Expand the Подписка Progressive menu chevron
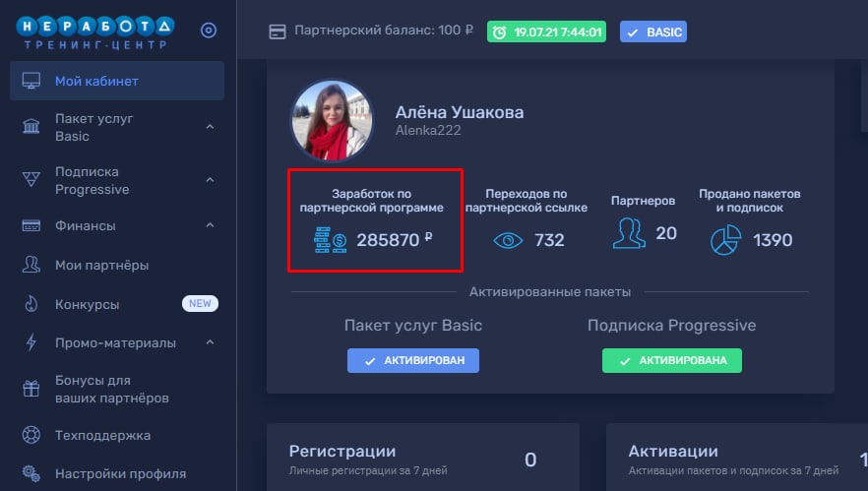Viewport: 868px width, 491px height. [210, 180]
